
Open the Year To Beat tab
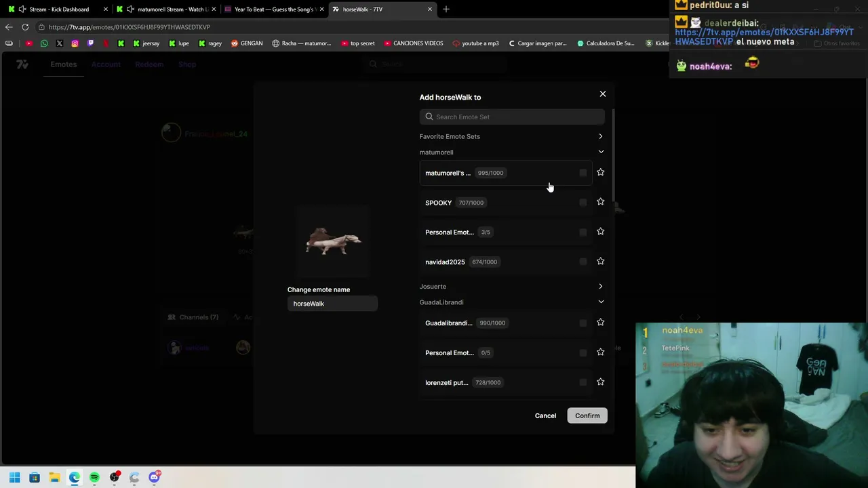273,9
